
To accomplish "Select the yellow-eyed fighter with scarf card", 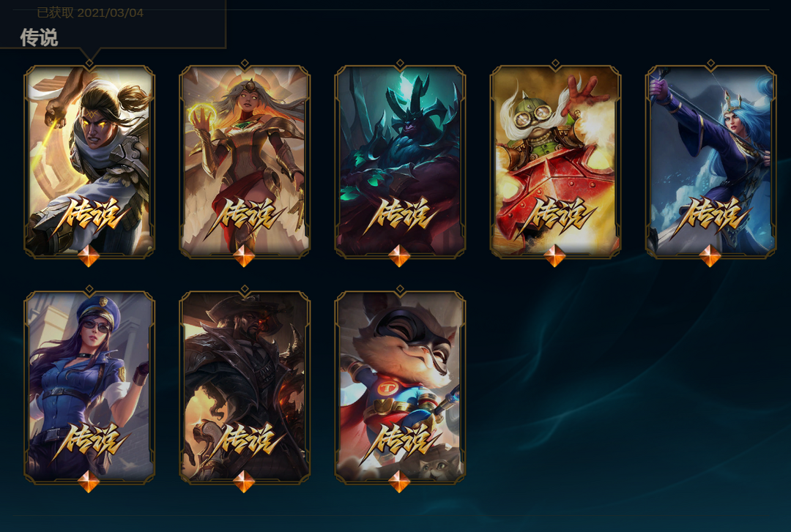I will 89,162.
